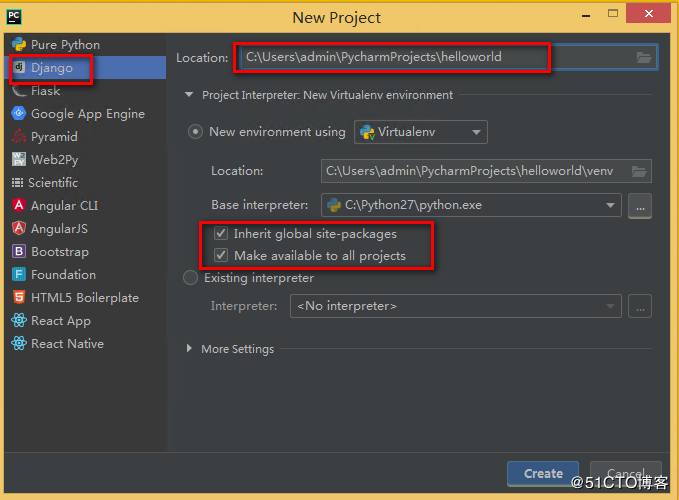This screenshot has width=679, height=500.
Task: Click PyCharm logo in the title bar
Action: pyautogui.click(x=14, y=17)
